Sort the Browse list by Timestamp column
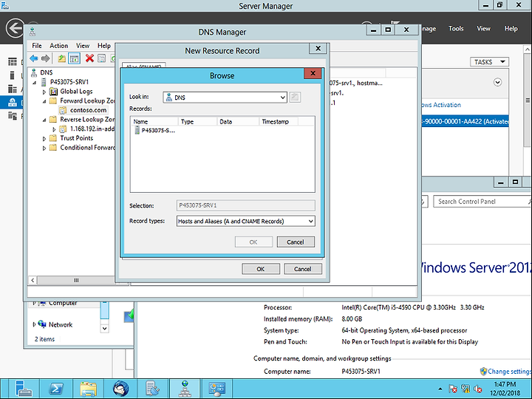 click(x=279, y=121)
